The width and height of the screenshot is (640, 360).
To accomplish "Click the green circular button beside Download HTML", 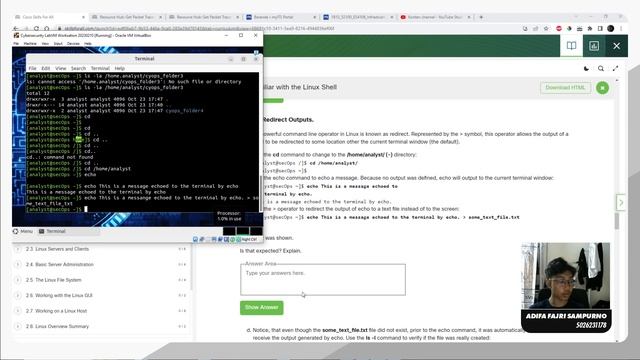I will click(x=602, y=88).
